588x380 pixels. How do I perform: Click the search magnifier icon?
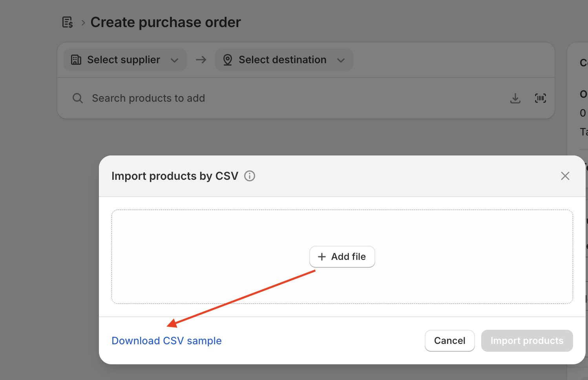click(x=78, y=98)
